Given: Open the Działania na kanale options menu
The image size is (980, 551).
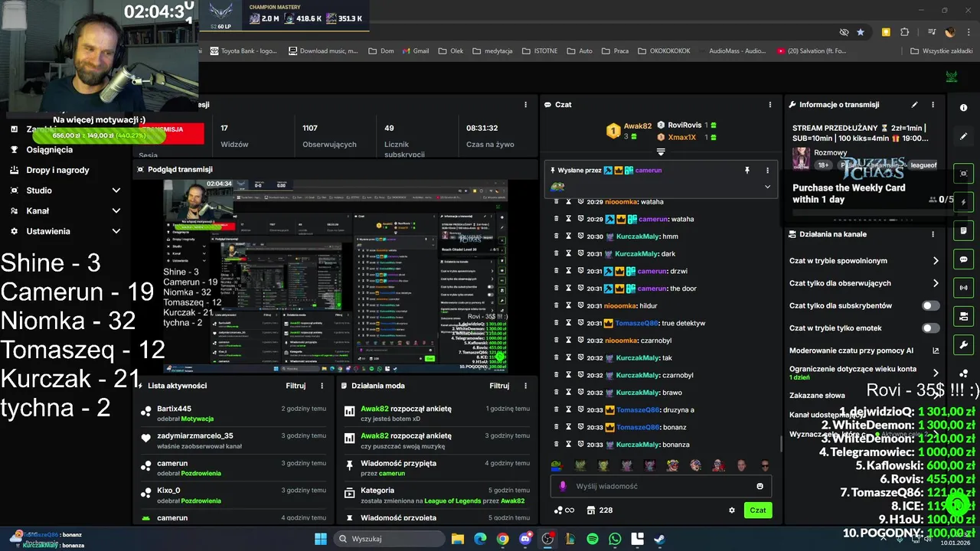Looking at the screenshot, I should [933, 234].
